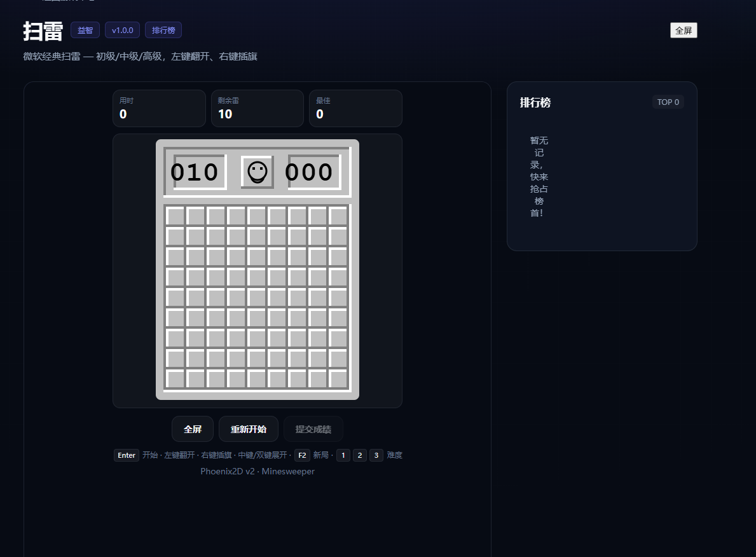
Task: Click the 暂无记录 empty leaderboard message
Action: pyautogui.click(x=539, y=177)
